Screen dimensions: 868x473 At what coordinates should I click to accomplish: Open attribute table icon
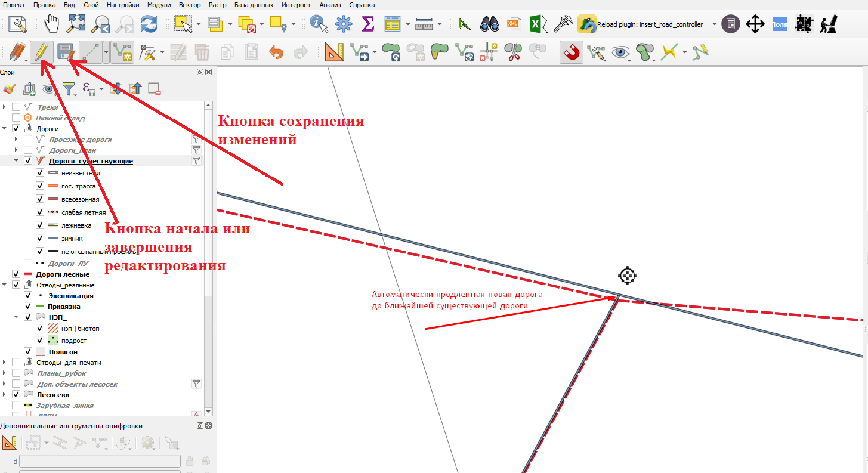coord(392,24)
